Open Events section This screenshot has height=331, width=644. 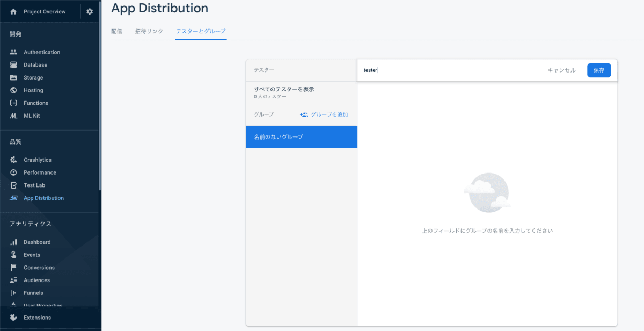(x=32, y=255)
